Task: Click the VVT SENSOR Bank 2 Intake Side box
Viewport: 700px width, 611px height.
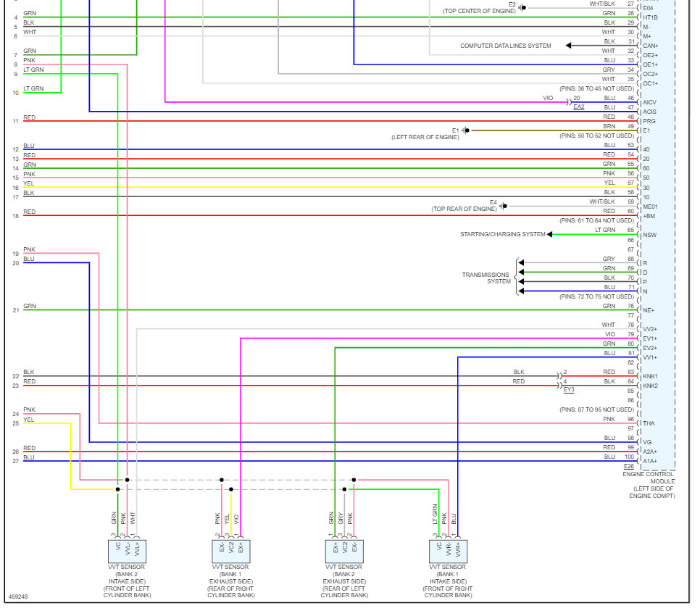Action: pos(128,551)
